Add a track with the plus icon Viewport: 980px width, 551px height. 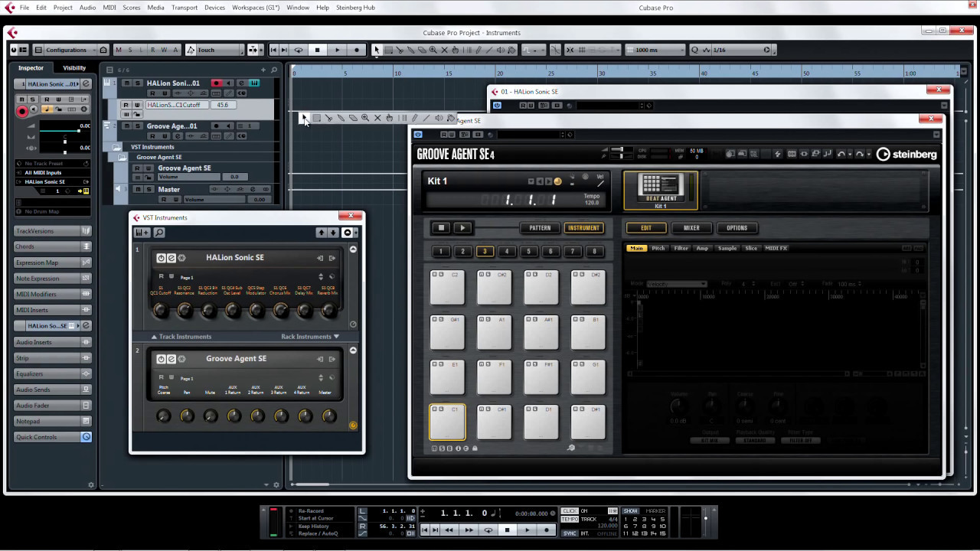(263, 70)
